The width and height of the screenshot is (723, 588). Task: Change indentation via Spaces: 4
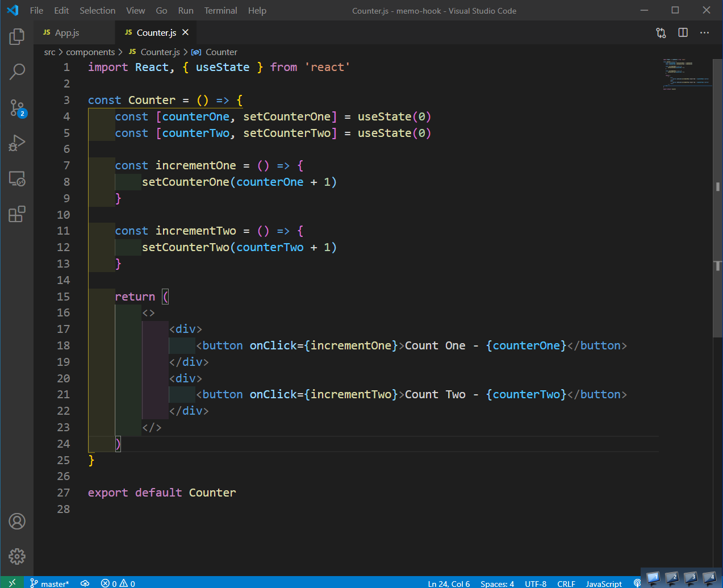(497, 583)
